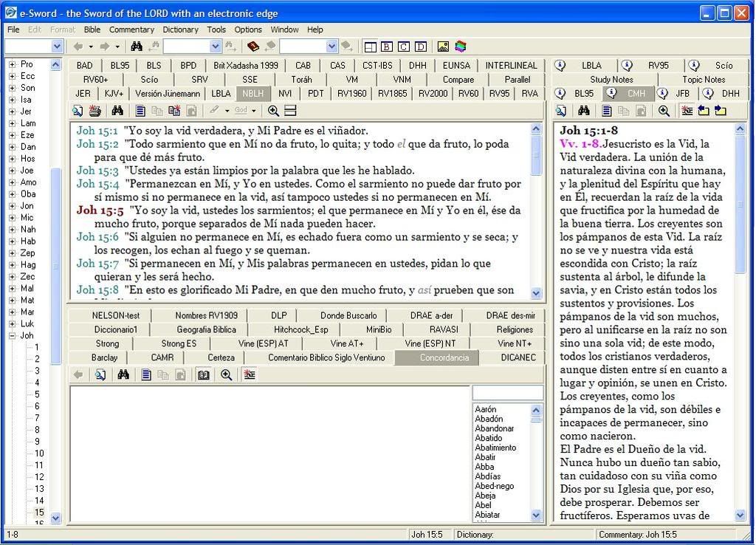
Task: Open the stacked colored books library icon
Action: point(461,47)
